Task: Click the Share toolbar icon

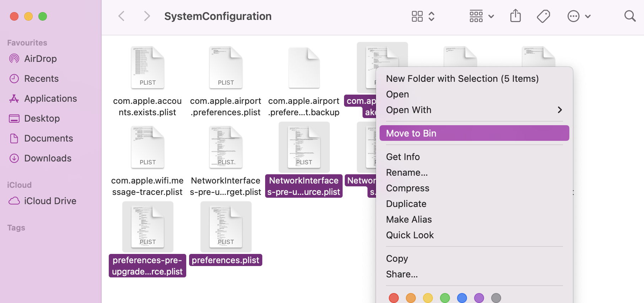Action: 515,16
